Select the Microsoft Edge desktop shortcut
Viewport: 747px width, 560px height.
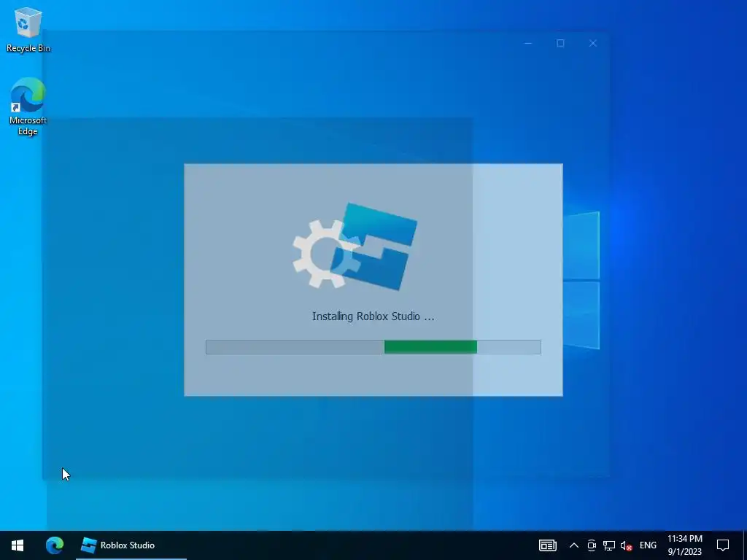[x=28, y=106]
